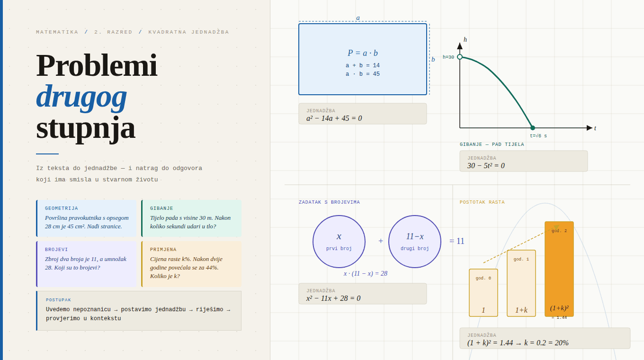Click equation (1 + k)² = 1.44 → k = 0.2
Viewport: 644px width, 360px height.
coord(518,342)
